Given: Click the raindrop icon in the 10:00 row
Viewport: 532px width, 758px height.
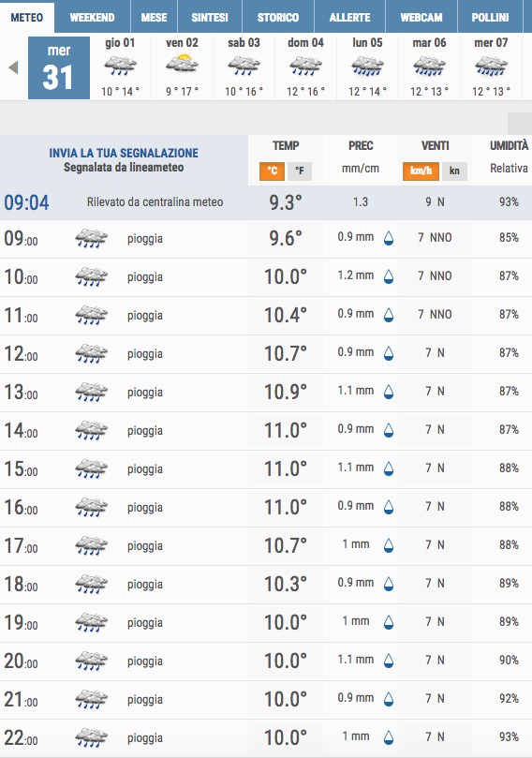Looking at the screenshot, I should (389, 276).
